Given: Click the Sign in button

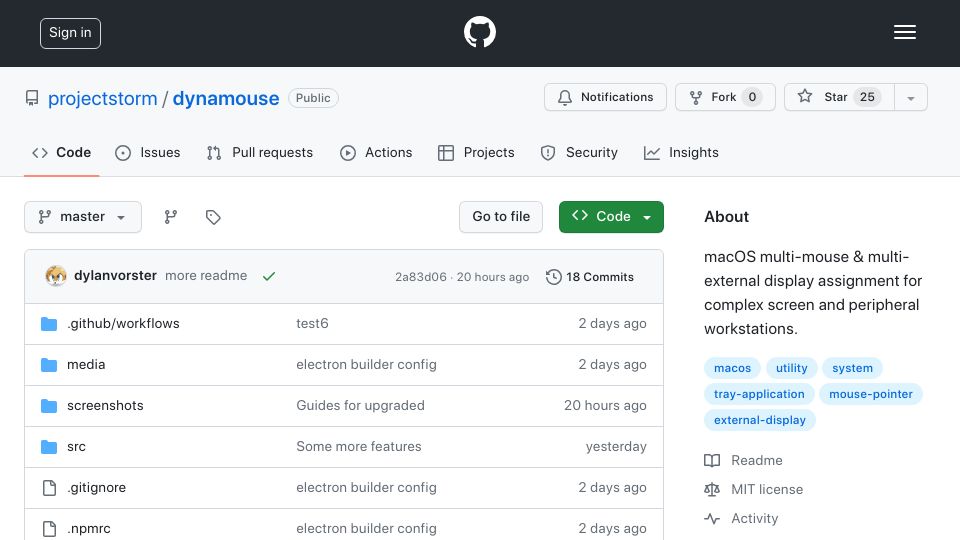Looking at the screenshot, I should coord(70,33).
